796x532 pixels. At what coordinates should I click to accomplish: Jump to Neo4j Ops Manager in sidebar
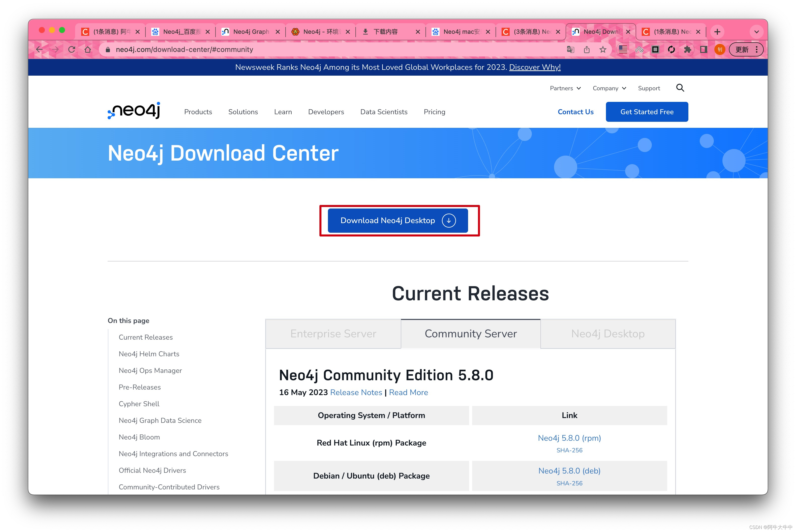[x=150, y=370]
